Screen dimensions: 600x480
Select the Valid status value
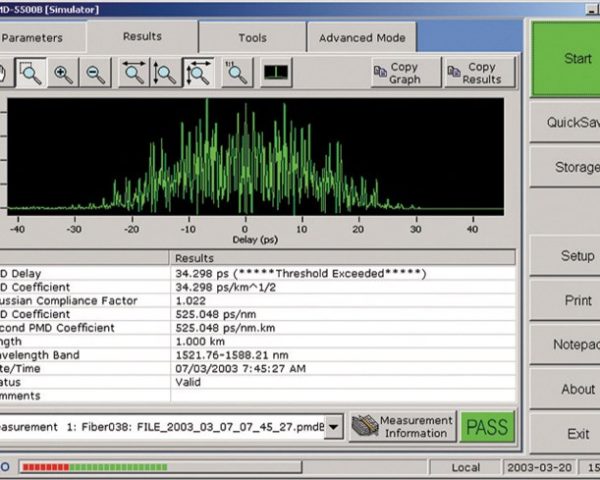188,382
